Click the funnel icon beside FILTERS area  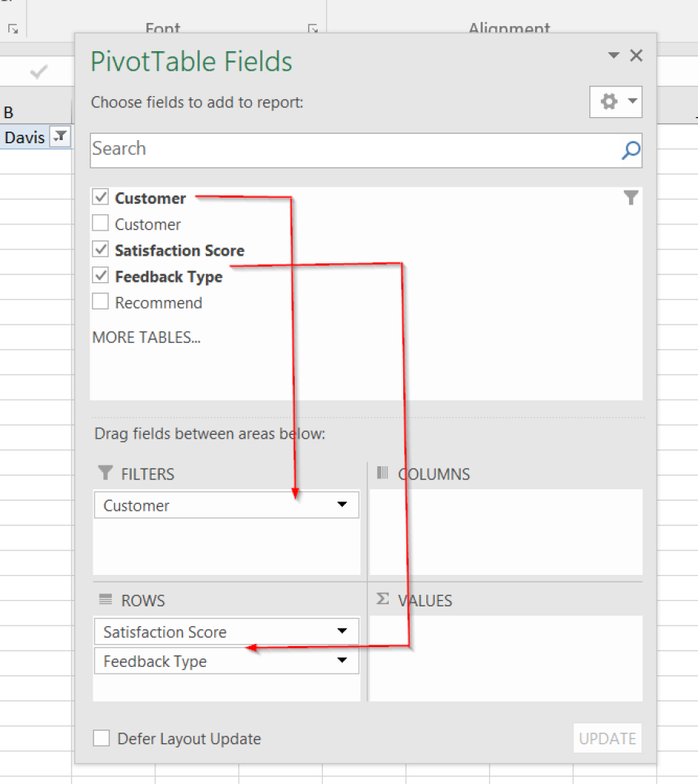click(x=105, y=473)
